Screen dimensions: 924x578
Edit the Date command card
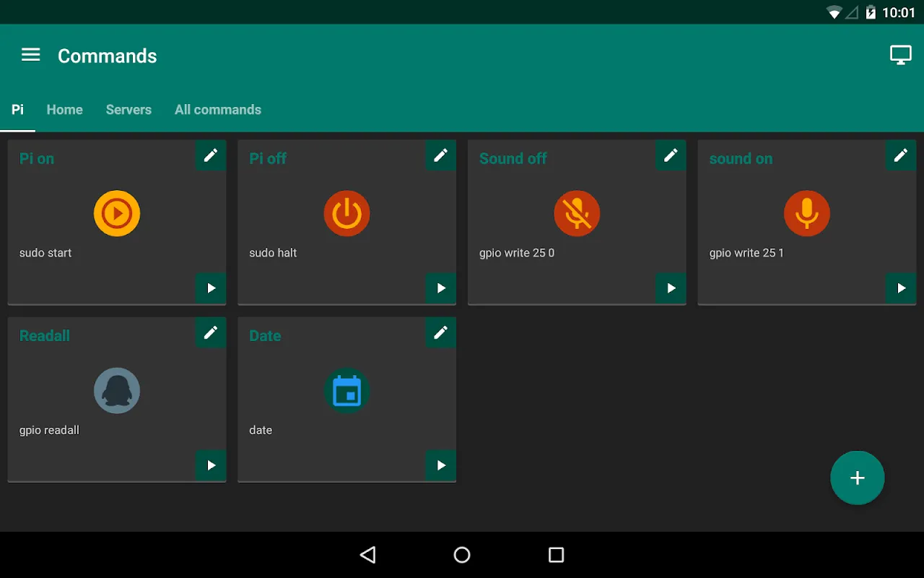(x=440, y=332)
